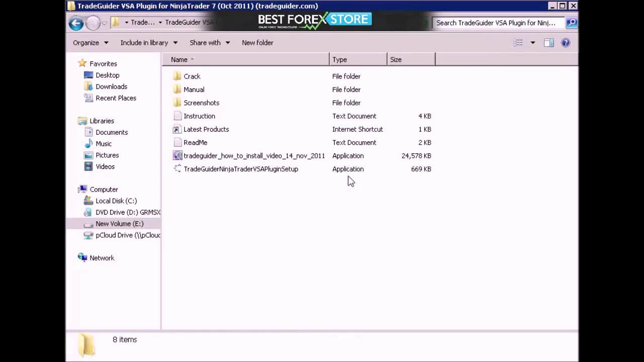Open the Organize menu

(91, 43)
